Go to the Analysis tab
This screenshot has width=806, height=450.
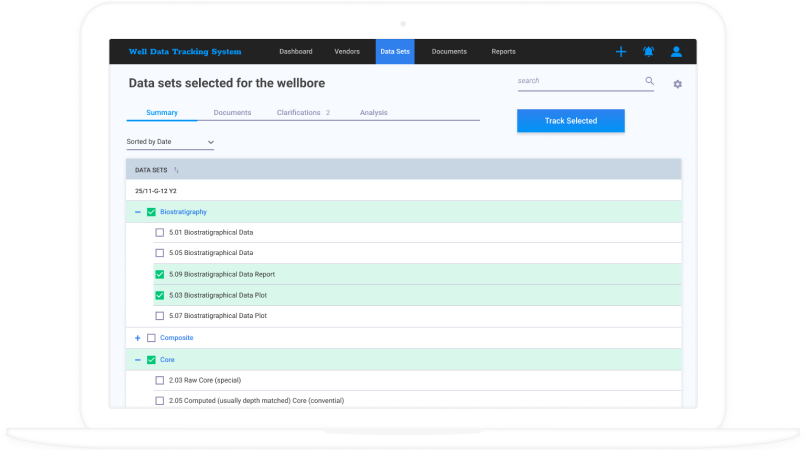(x=373, y=113)
